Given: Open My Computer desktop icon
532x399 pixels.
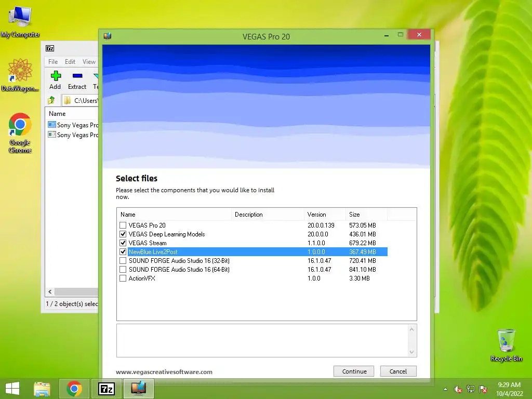Looking at the screenshot, I should (20, 21).
